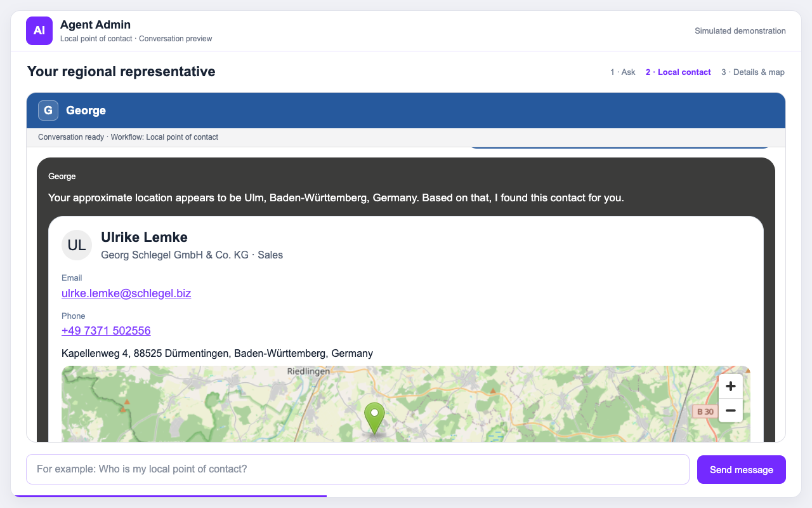
Task: Click the Send message button
Action: coord(742,470)
